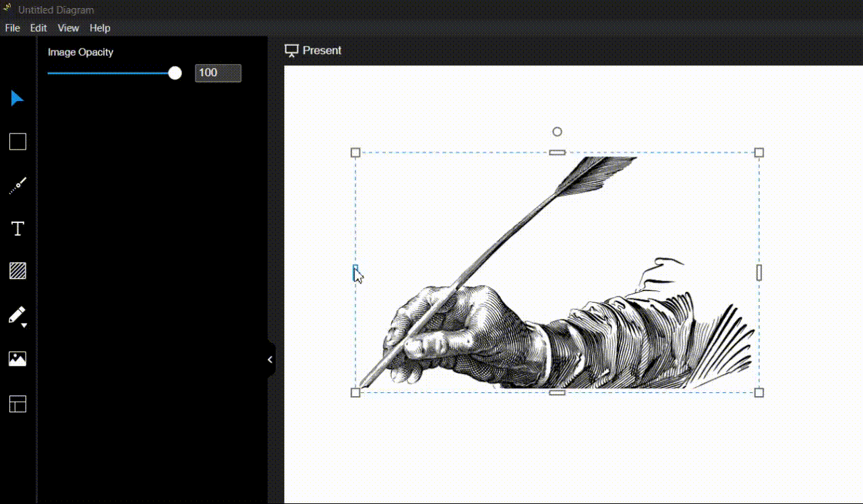Image resolution: width=863 pixels, height=504 pixels.
Task: Open the layout template tool
Action: (x=18, y=404)
